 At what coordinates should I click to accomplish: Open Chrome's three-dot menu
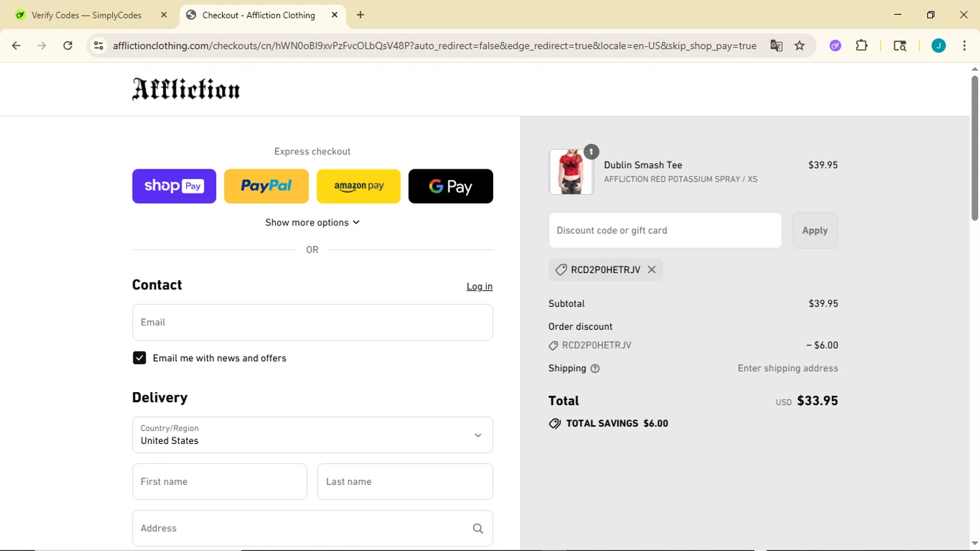coord(964,46)
